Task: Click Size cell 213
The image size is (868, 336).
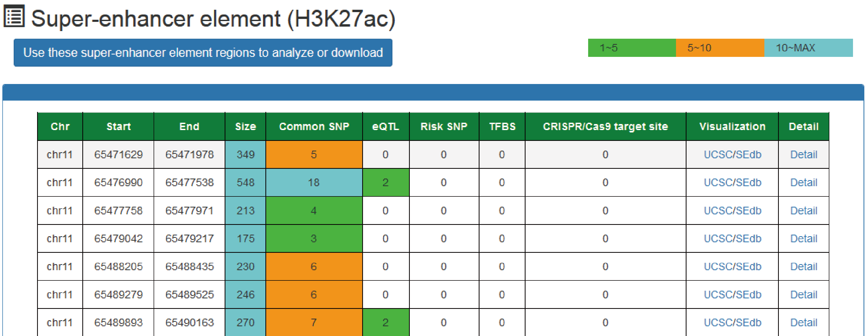Action: [245, 210]
